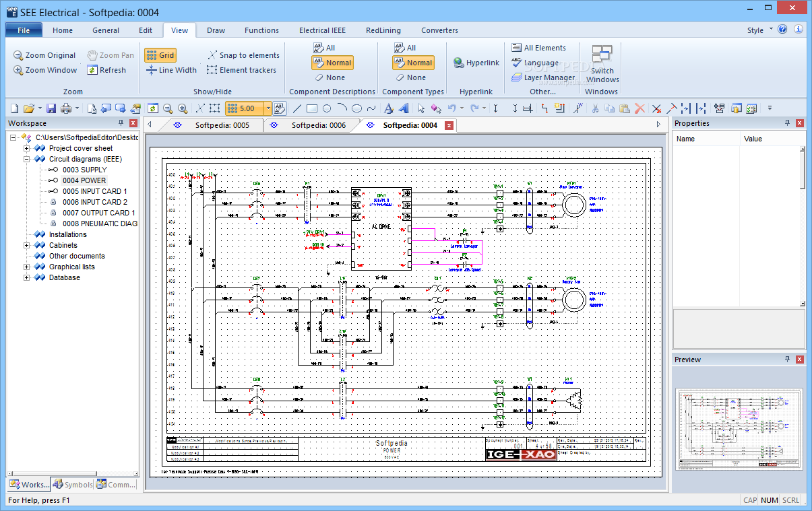Screen dimensions: 812x511
Task: Click the red X Delete toolbar icon
Action: click(x=640, y=108)
